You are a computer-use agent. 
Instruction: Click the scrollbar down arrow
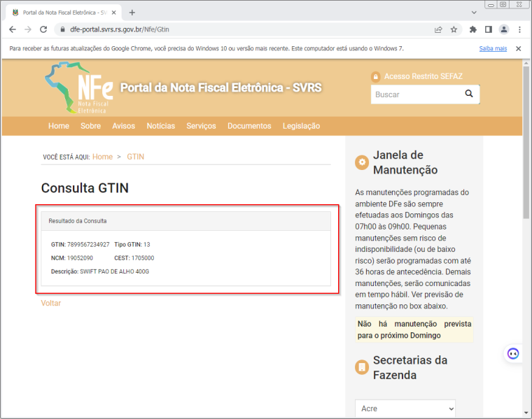[x=526, y=413]
